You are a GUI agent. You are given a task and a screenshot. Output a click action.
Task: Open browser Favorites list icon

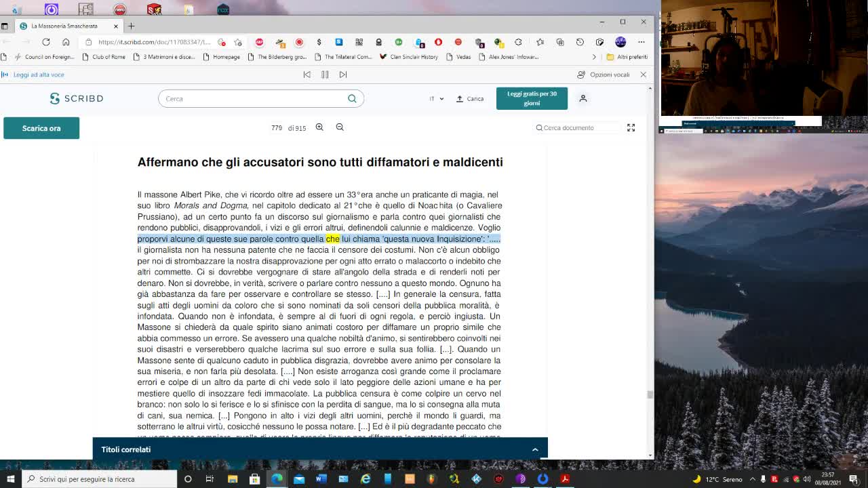(x=540, y=42)
